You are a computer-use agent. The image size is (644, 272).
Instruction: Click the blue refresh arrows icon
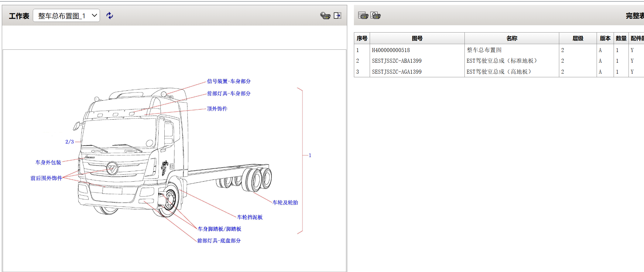[110, 16]
